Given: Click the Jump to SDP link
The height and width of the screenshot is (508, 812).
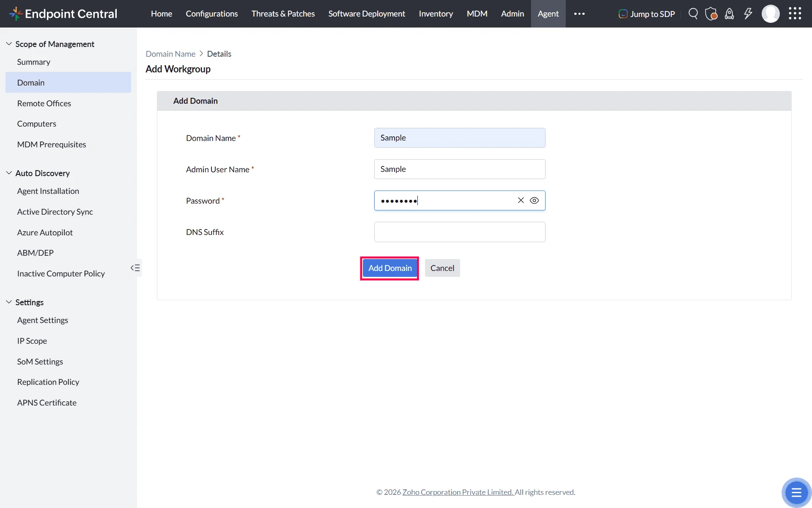Looking at the screenshot, I should coord(647,14).
